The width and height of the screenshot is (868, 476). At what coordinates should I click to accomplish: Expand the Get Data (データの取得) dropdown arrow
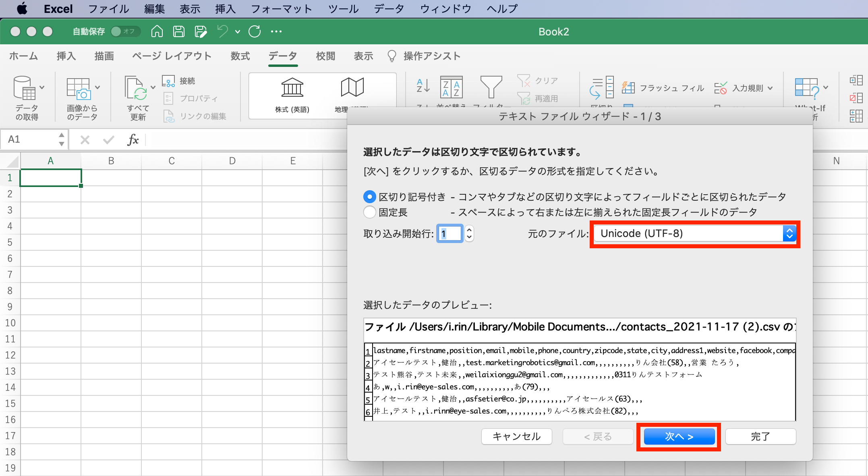click(x=42, y=87)
